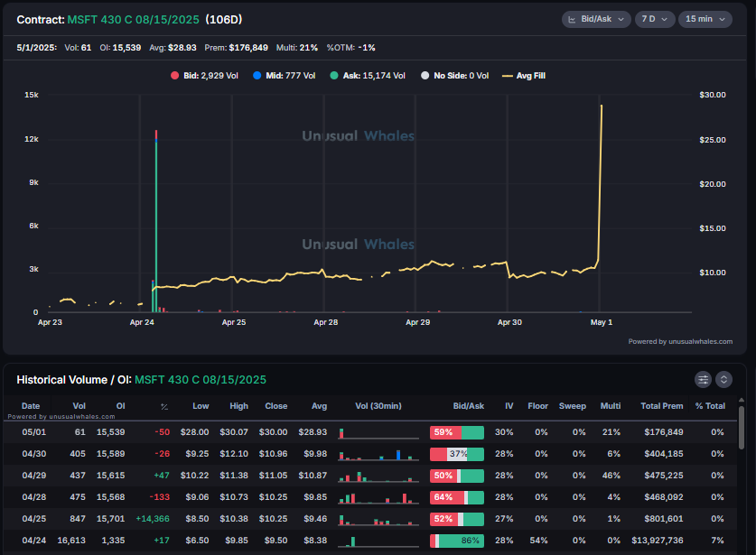Click the Powered by unusualwhales.com link under chart

[x=680, y=342]
